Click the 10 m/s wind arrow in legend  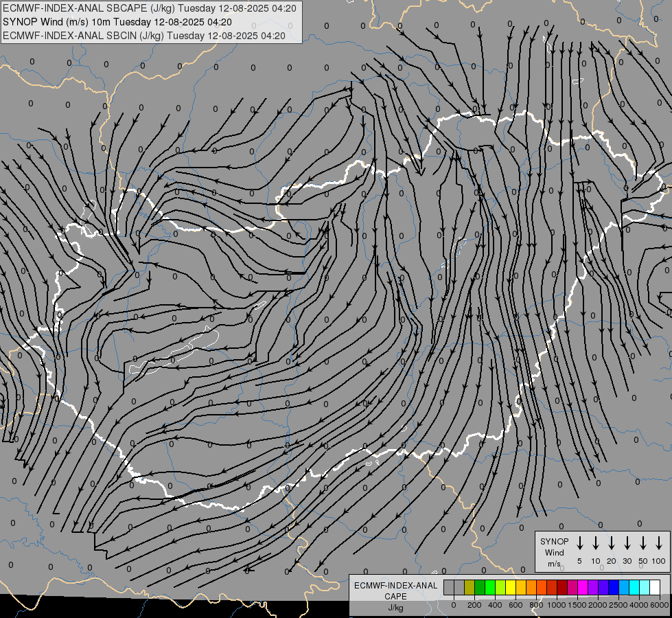595,542
